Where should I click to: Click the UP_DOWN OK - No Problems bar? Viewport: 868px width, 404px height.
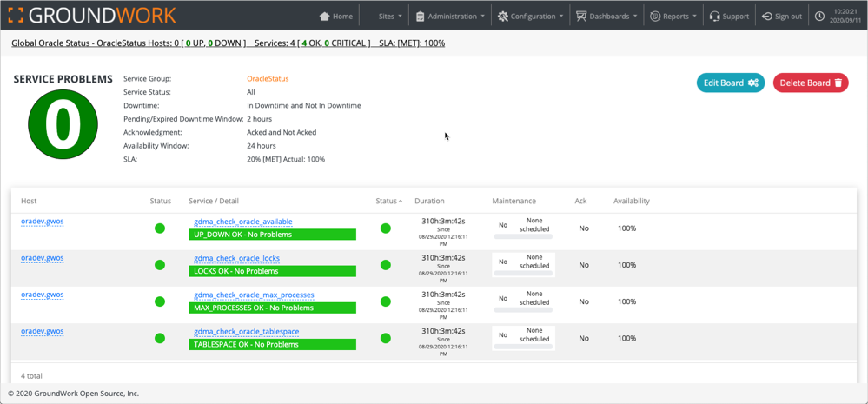272,235
